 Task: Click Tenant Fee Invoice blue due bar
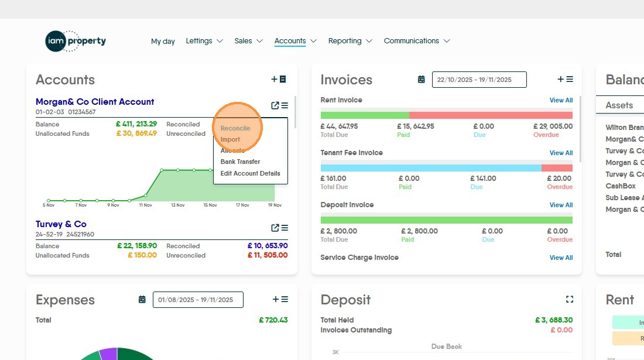[x=431, y=167]
